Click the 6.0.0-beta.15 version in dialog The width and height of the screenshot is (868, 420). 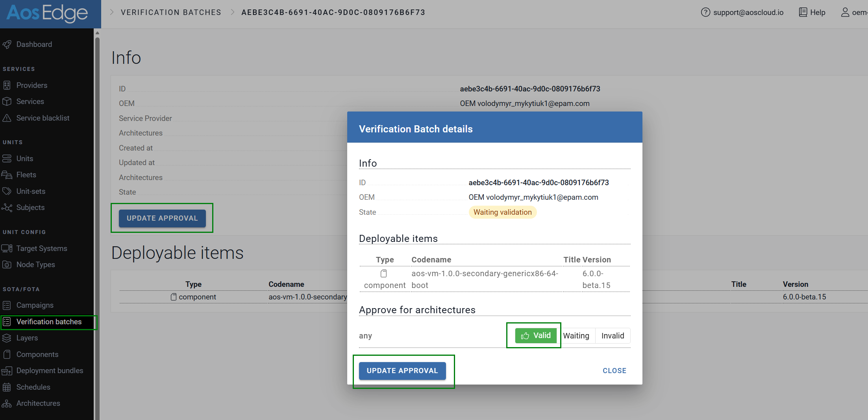(x=596, y=279)
